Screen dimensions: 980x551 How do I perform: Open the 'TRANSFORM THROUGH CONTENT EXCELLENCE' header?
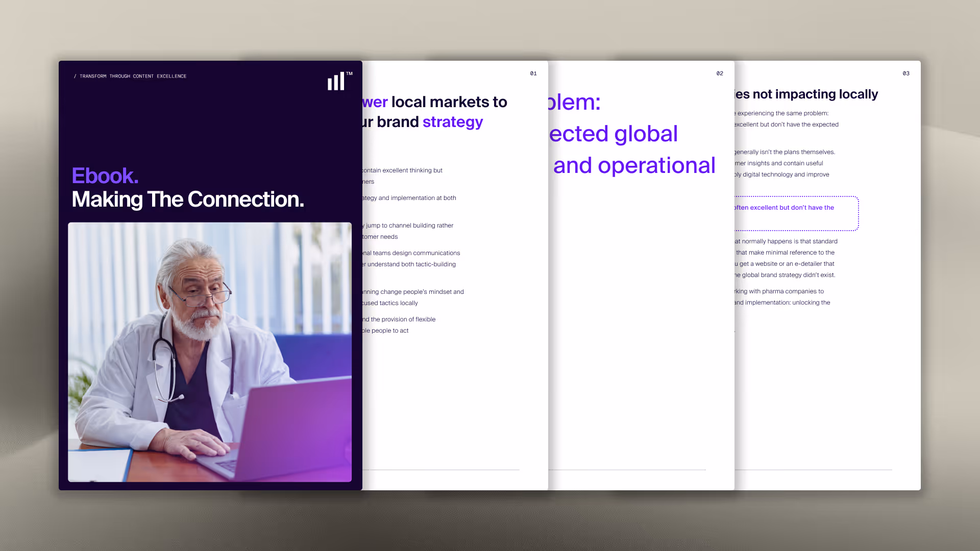(133, 76)
